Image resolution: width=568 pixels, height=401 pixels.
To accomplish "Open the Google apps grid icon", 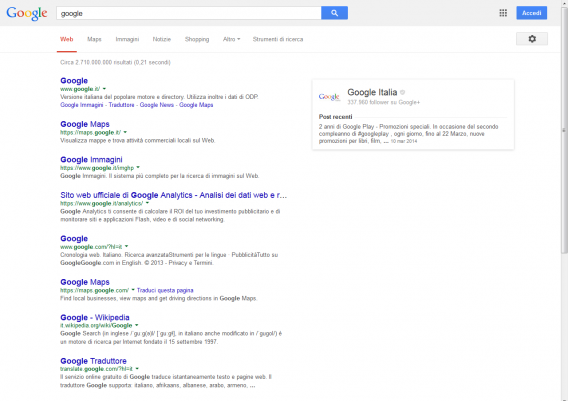I will tap(503, 13).
